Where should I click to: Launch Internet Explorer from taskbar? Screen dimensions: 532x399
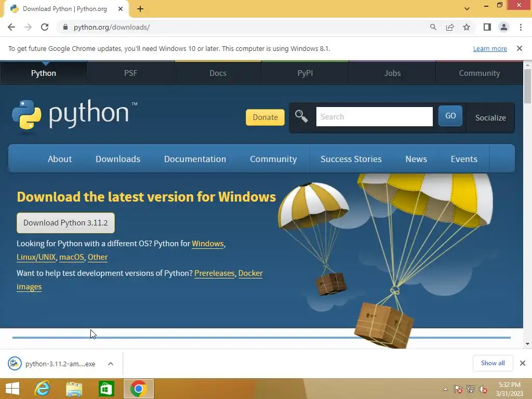pyautogui.click(x=42, y=389)
